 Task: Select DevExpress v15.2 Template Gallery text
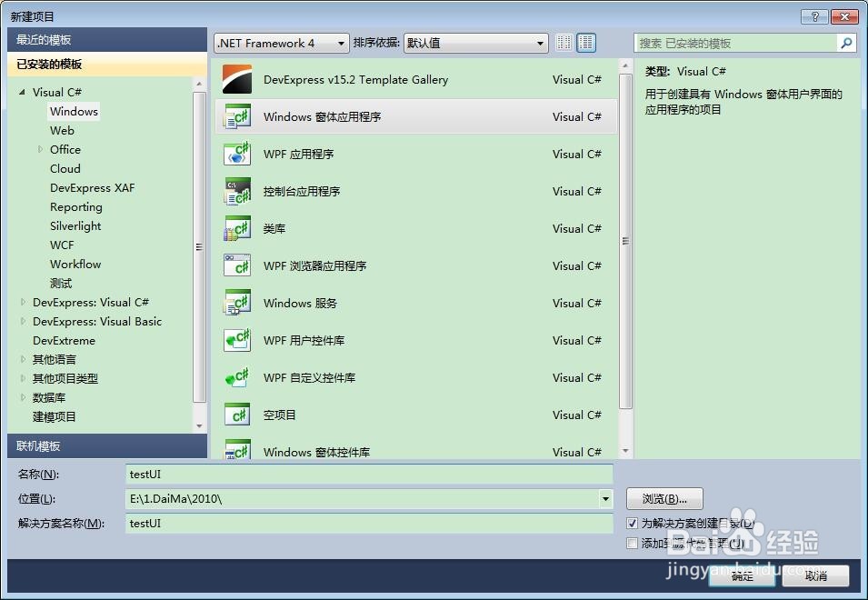click(x=356, y=80)
